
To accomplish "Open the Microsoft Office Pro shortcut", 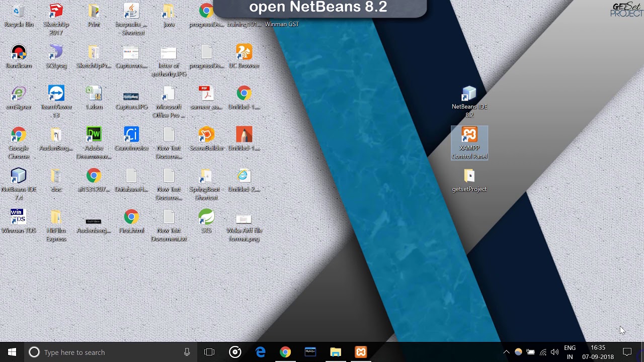I will (169, 102).
